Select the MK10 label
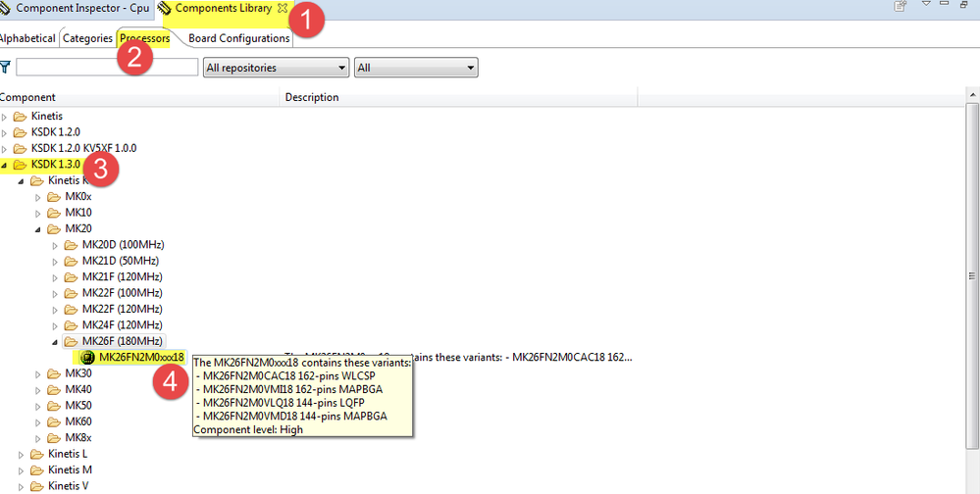Image resolution: width=980 pixels, height=494 pixels. (x=78, y=213)
